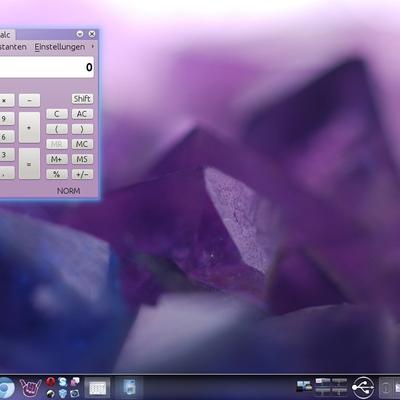Click the 6 digit button
400x400 pixels.
(7, 137)
